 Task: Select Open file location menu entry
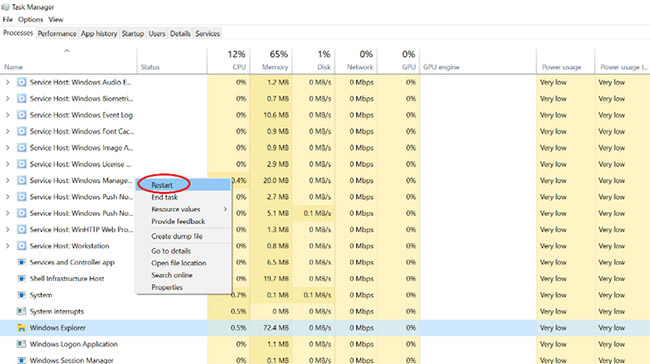183,263
